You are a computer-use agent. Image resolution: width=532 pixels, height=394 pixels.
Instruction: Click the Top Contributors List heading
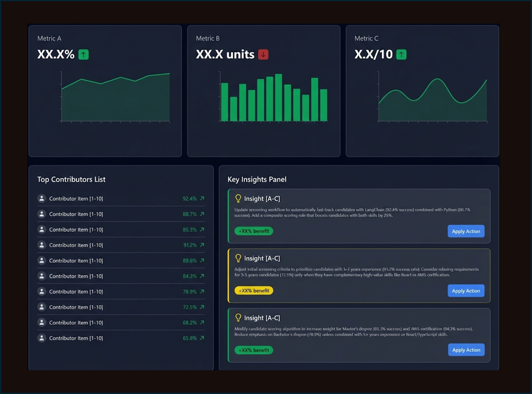[71, 179]
